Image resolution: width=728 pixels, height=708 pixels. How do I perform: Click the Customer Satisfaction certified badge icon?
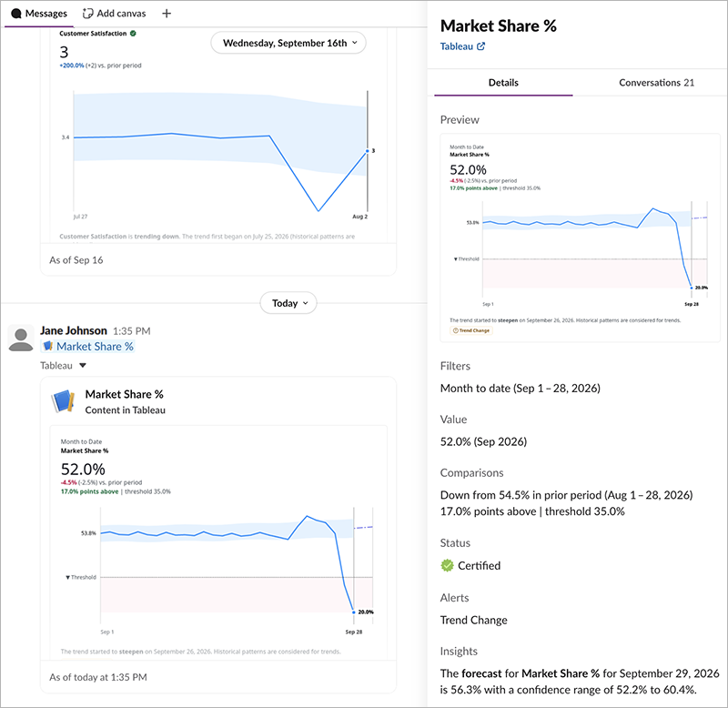click(x=133, y=34)
